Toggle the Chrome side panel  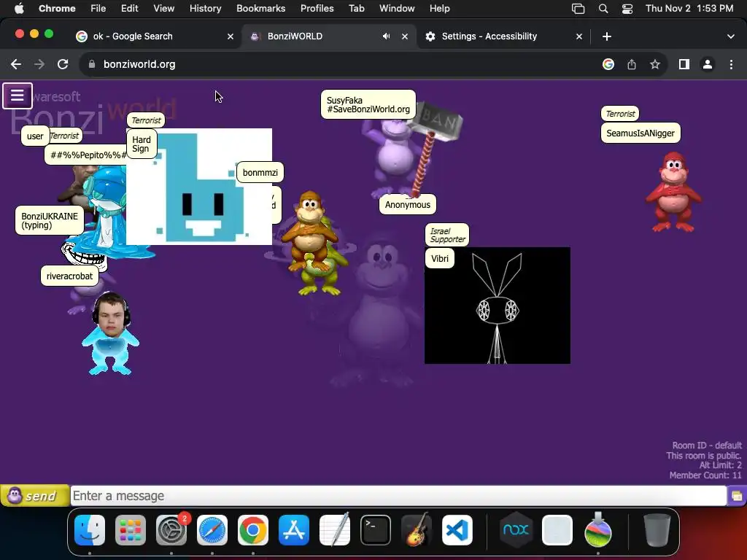point(684,64)
